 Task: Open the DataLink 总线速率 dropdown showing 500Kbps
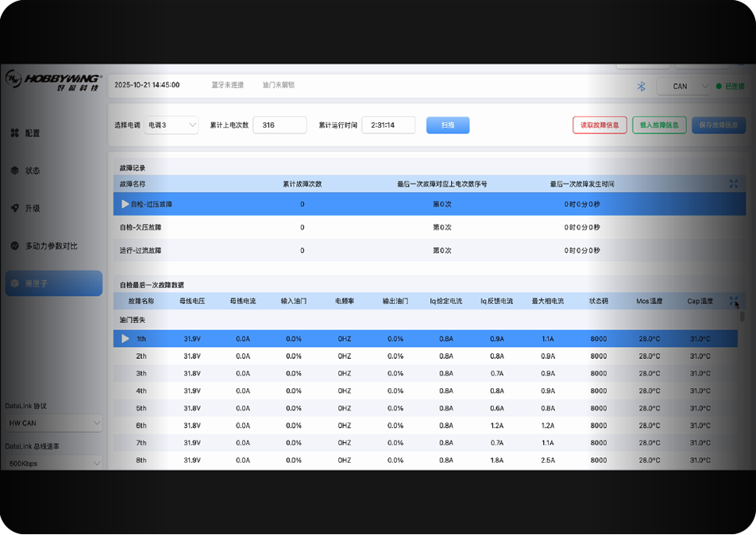point(52,462)
